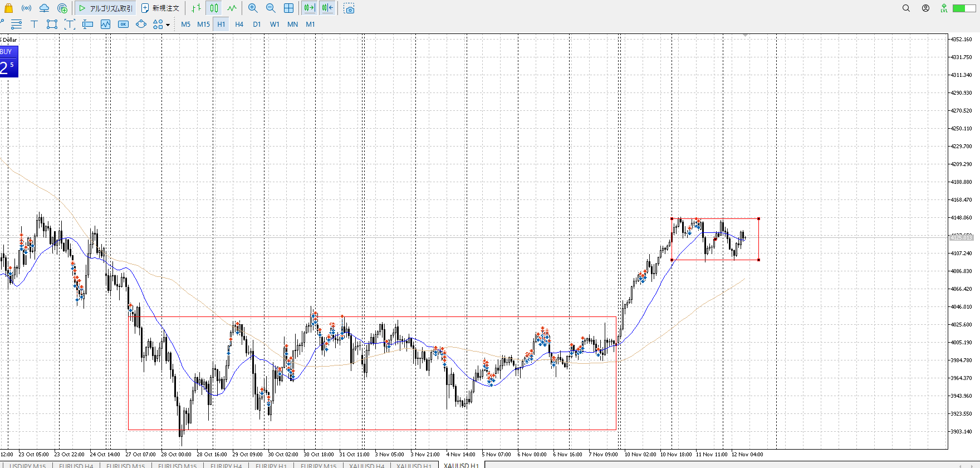Toggle the Algo Trading button
Viewport: 980px width, 468px height.
coord(105,8)
